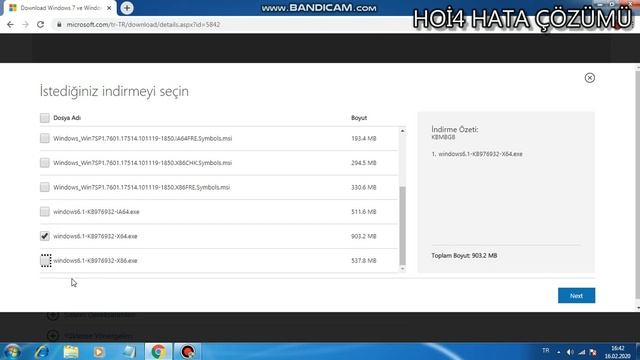Click the Dosya Adı column header

point(67,118)
